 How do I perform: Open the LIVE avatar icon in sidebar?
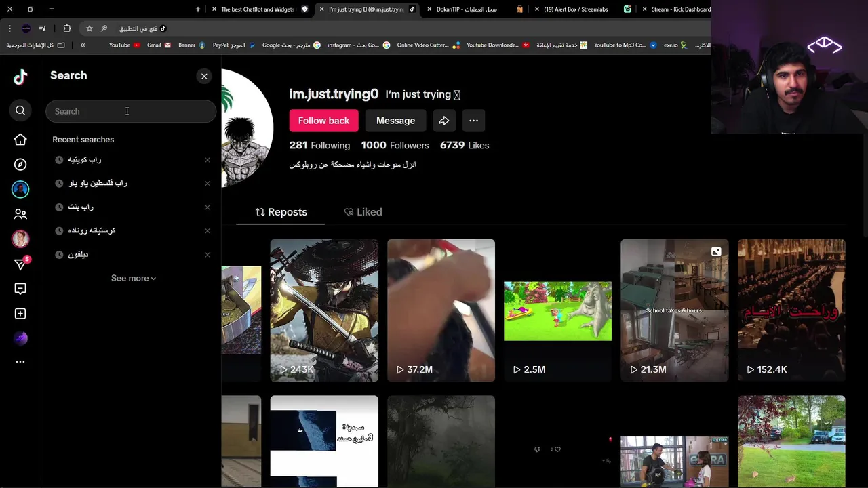pos(20,239)
